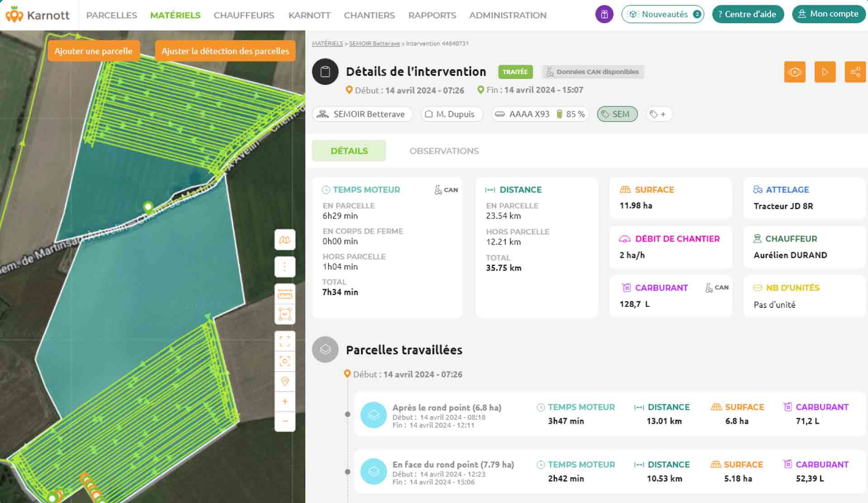
Task: Expand the Après le rond point parcel row
Action: (x=609, y=414)
